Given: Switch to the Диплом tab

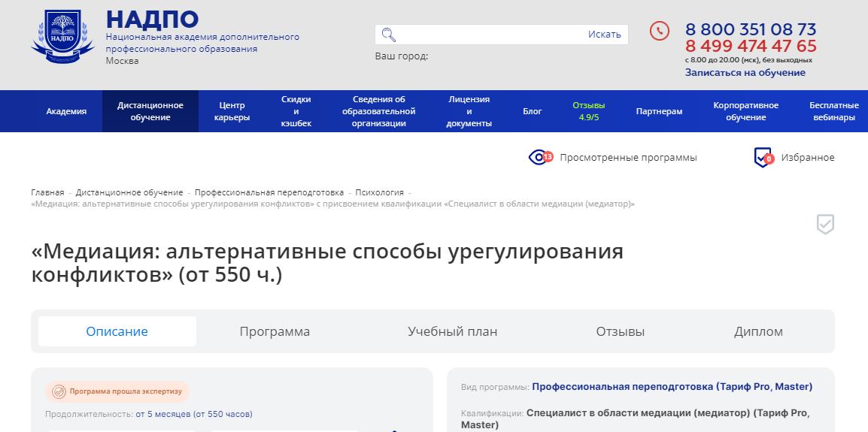Looking at the screenshot, I should point(758,331).
